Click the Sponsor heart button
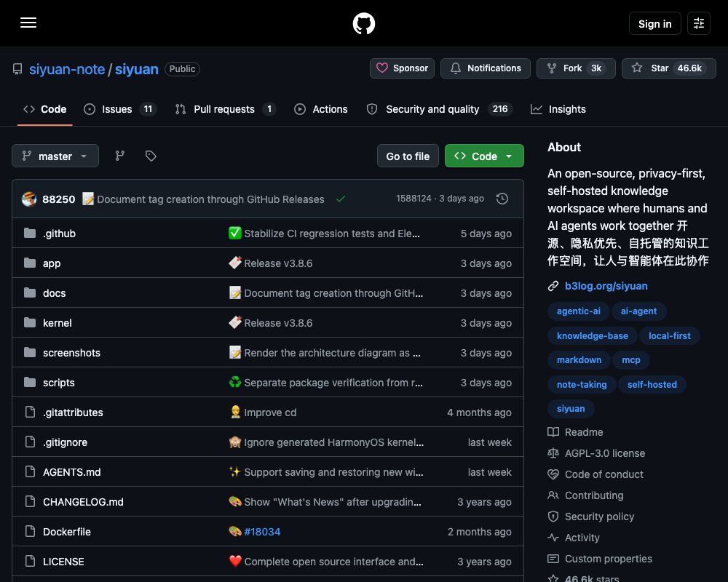The height and width of the screenshot is (582, 728). coord(402,68)
